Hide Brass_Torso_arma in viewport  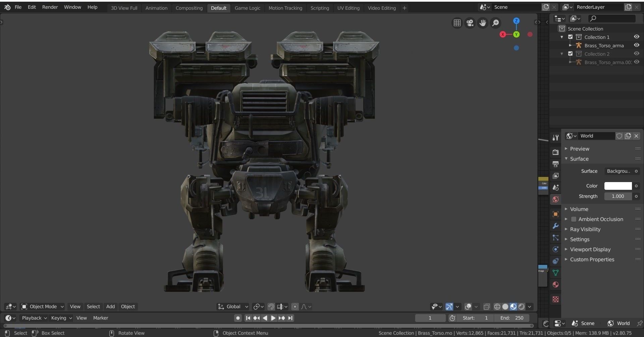pos(636,45)
